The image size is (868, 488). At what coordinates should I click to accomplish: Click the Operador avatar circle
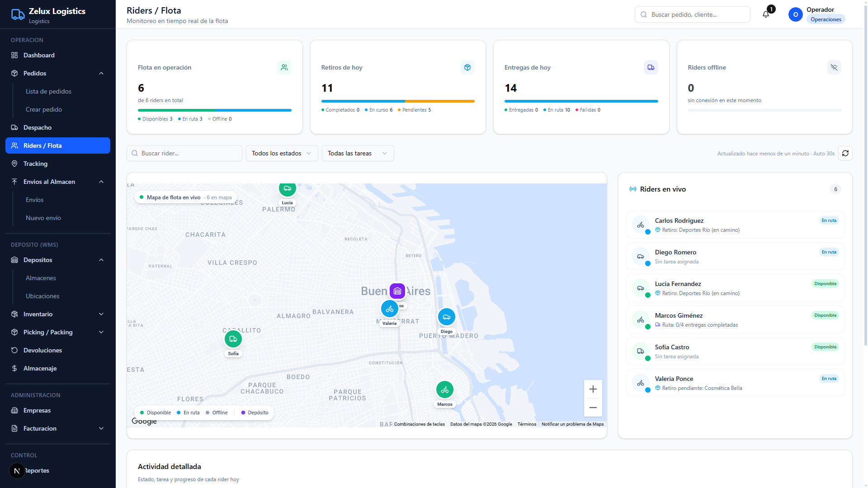point(796,14)
